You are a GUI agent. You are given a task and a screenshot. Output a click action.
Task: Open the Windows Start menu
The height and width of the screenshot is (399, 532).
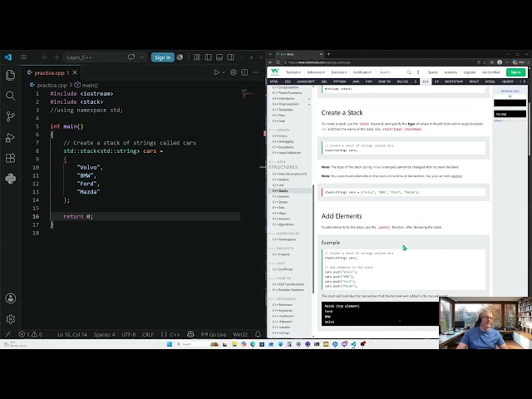click(170, 344)
